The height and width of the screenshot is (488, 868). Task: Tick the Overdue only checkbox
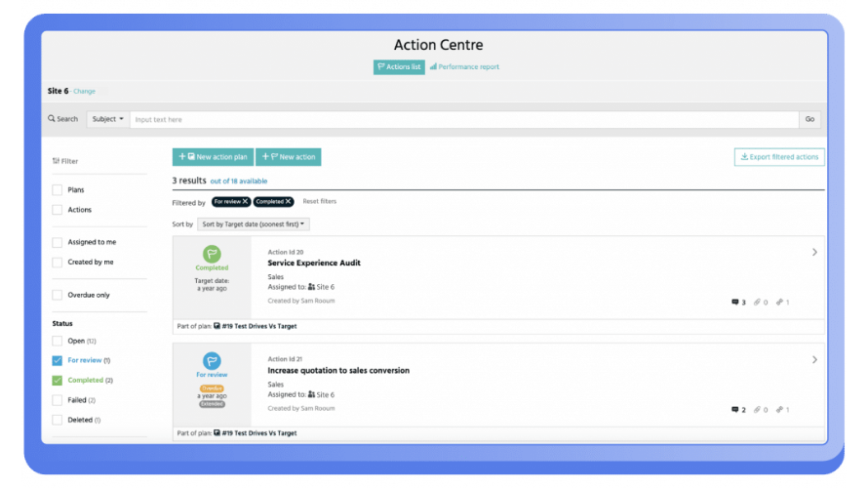(57, 295)
